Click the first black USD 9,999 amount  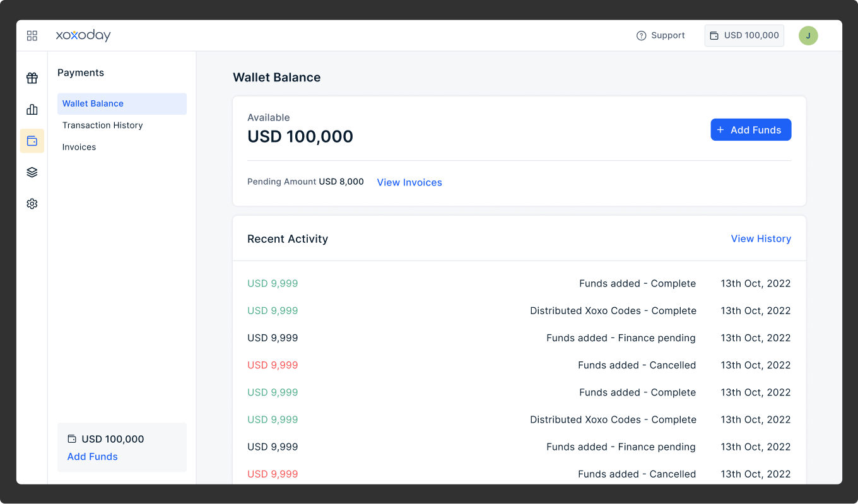click(273, 338)
